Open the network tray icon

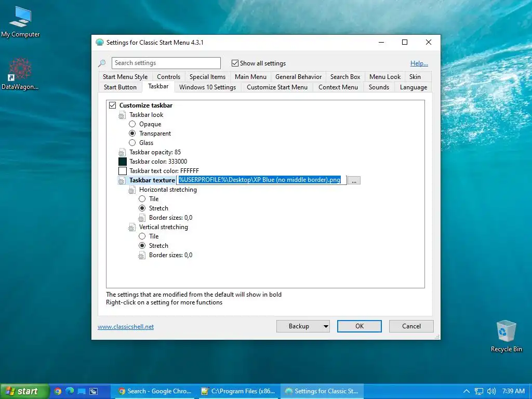click(478, 391)
